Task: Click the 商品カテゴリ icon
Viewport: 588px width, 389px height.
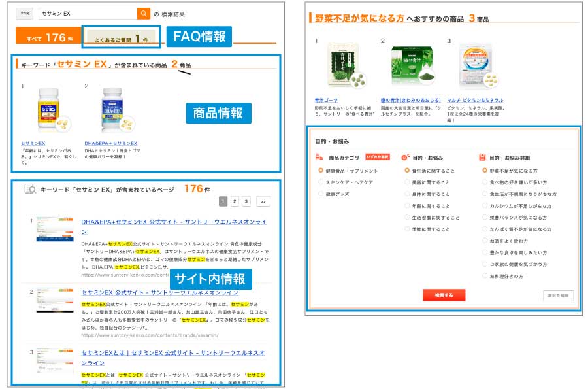Action: pyautogui.click(x=319, y=157)
